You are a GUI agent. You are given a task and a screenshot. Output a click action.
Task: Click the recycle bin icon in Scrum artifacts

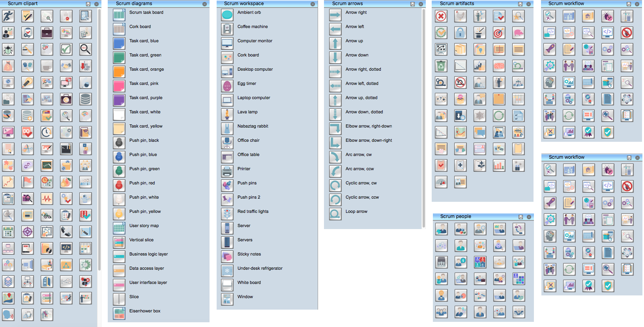tap(441, 66)
